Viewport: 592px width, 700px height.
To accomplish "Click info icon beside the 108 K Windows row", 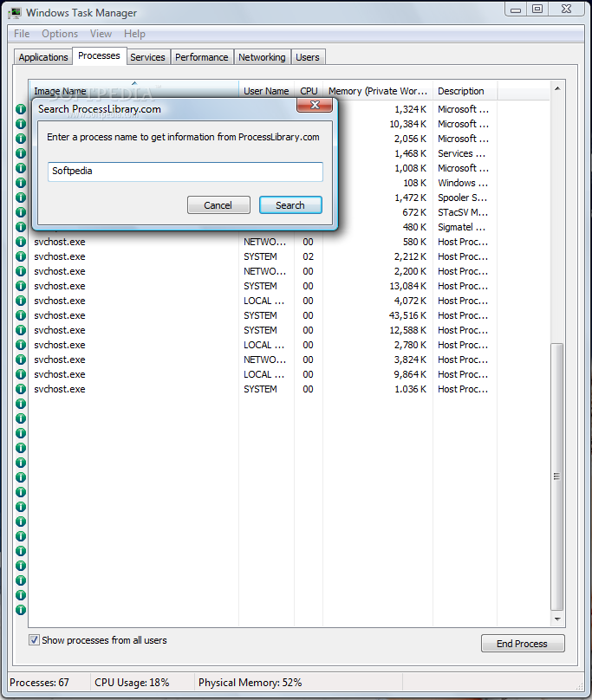I will tap(21, 183).
